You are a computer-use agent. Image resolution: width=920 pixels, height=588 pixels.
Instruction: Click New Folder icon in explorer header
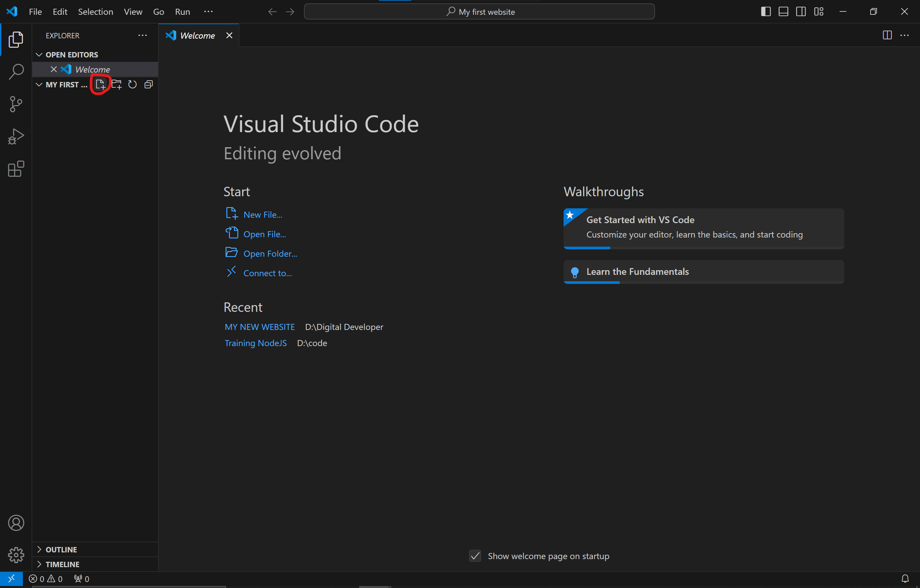[x=117, y=84]
